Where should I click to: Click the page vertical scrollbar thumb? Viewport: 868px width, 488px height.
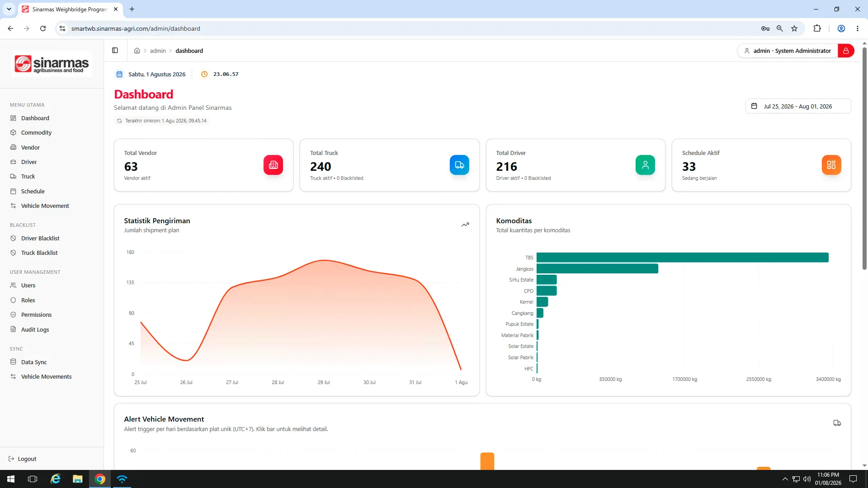864,158
